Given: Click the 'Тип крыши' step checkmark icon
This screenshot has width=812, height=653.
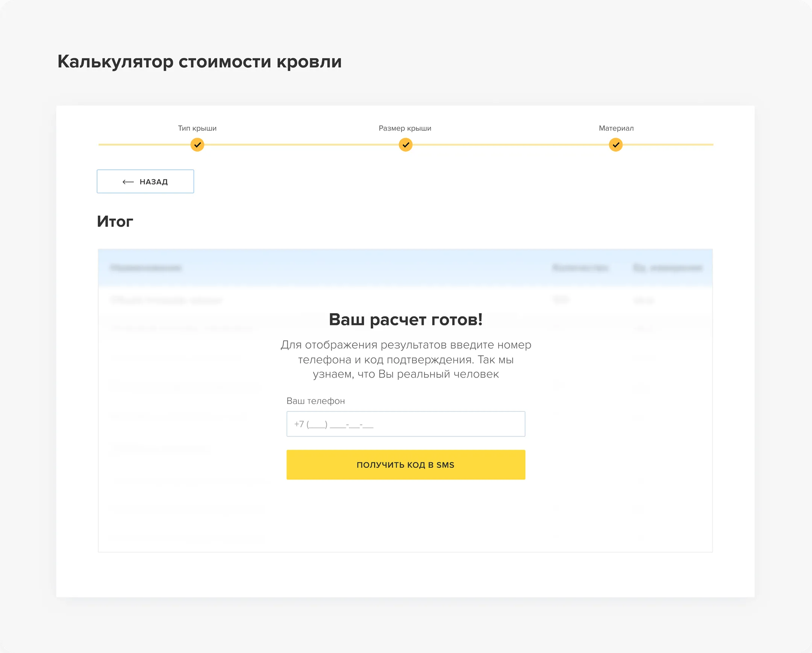Looking at the screenshot, I should [x=197, y=145].
